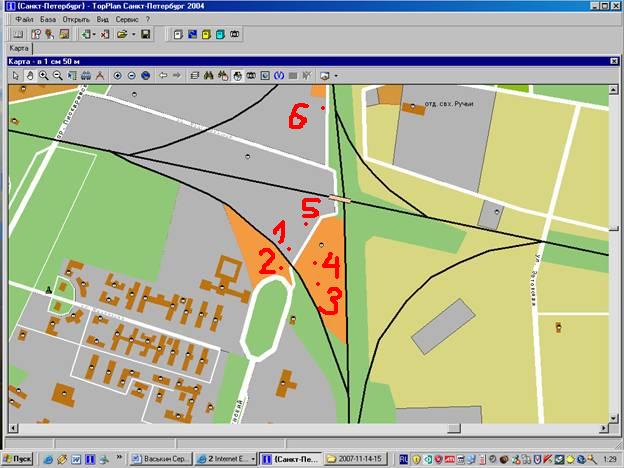This screenshot has width=624, height=468.
Task: Click the zoom in magnifier tool
Action: pyautogui.click(x=44, y=75)
